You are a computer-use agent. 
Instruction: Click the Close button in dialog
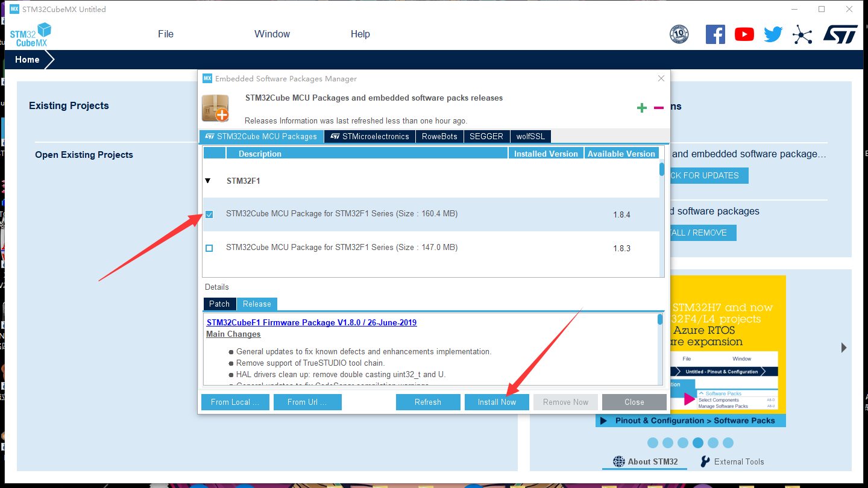tap(634, 402)
